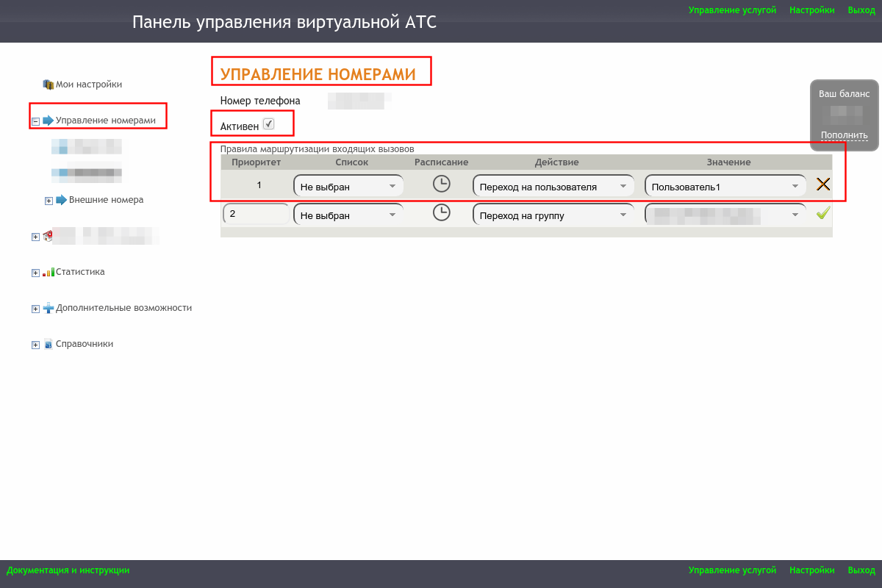Open value dropdown in priority 2 row

[725, 215]
